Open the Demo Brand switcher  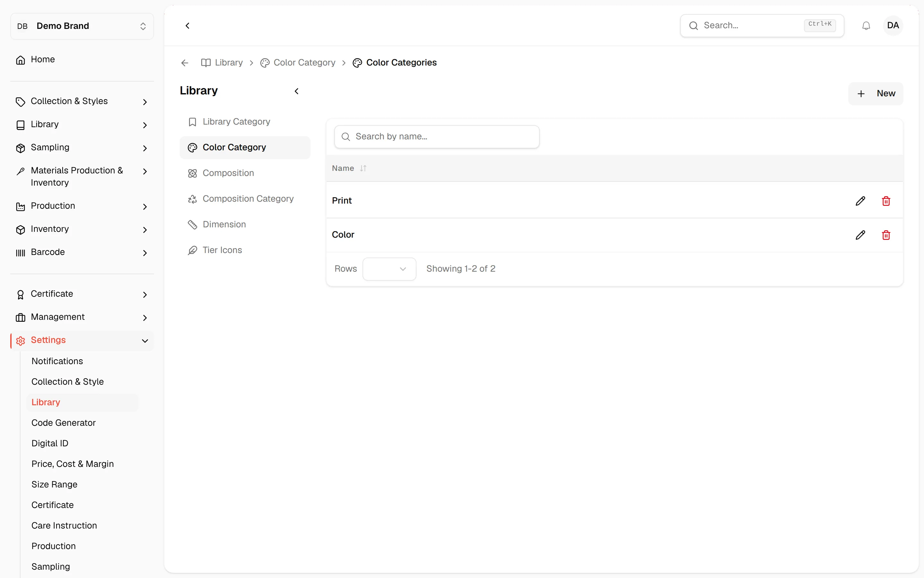82,26
